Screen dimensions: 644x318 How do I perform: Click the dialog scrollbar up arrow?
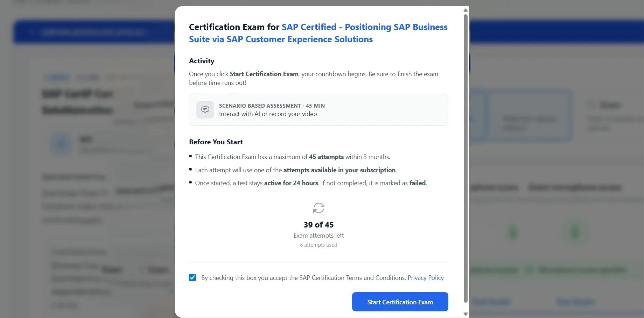(x=465, y=10)
